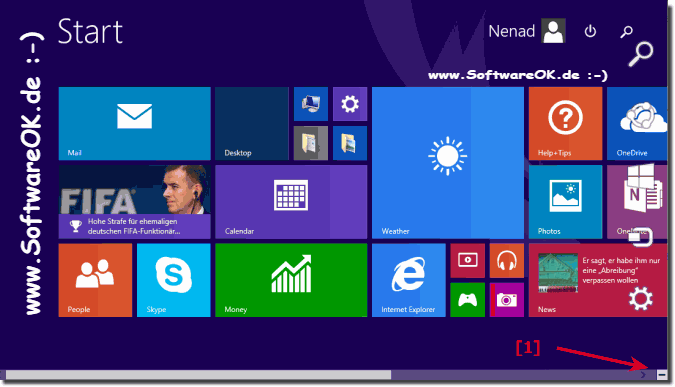Open PC Settings gear tile
675x387 pixels.
click(x=350, y=104)
